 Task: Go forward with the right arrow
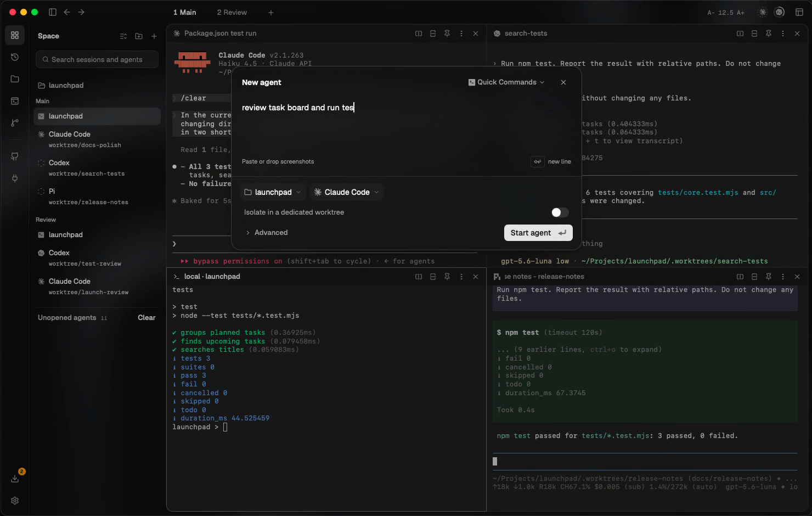[x=81, y=12]
